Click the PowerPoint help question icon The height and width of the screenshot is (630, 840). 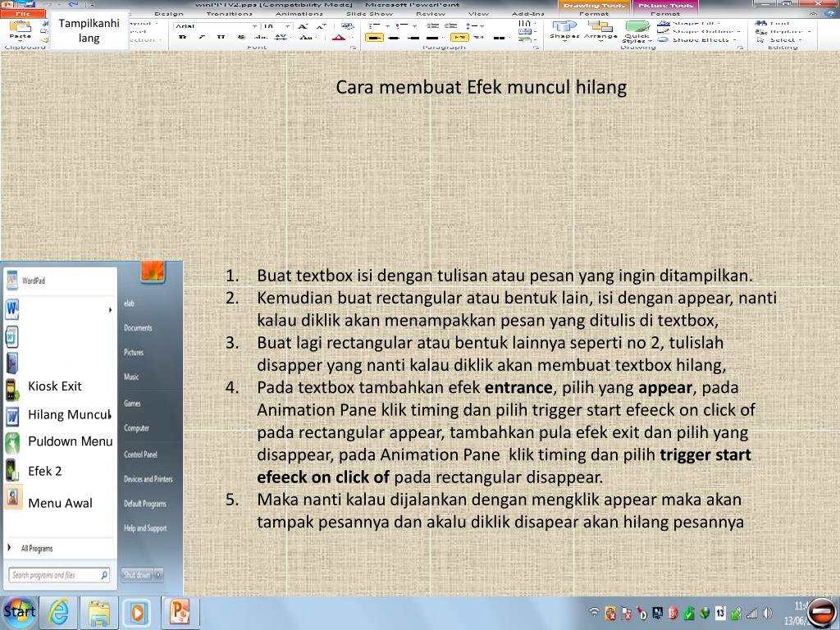(x=830, y=13)
